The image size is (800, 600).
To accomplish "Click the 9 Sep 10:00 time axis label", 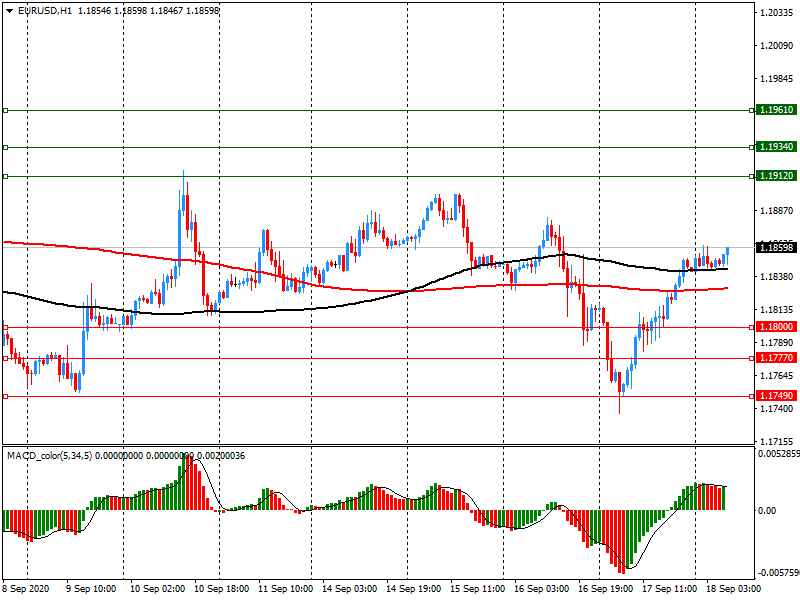I will tap(91, 589).
